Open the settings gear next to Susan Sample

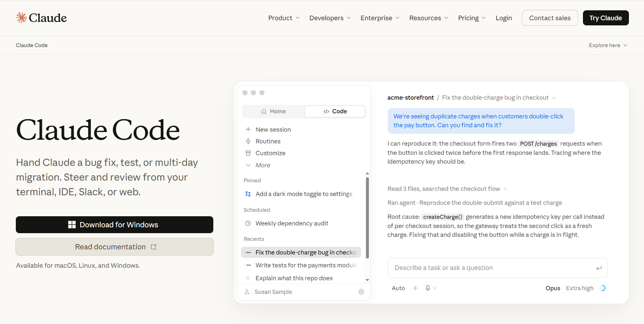(x=361, y=292)
